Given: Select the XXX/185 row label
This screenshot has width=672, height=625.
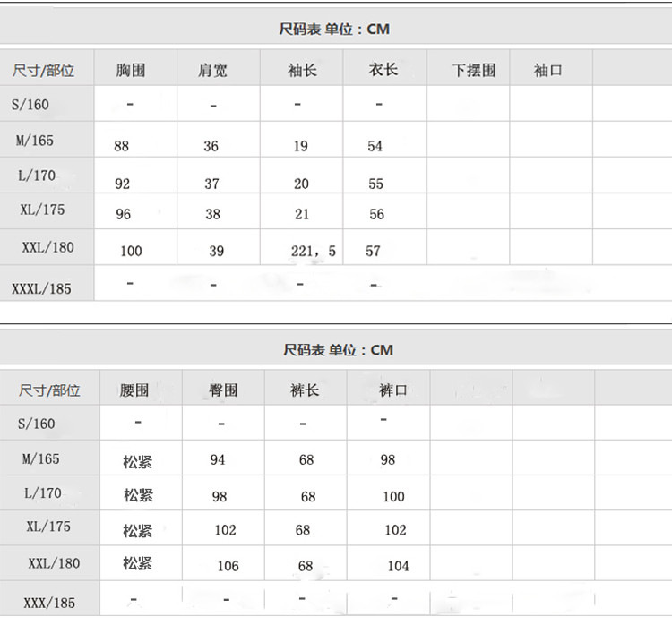Looking at the screenshot, I should click(49, 604).
